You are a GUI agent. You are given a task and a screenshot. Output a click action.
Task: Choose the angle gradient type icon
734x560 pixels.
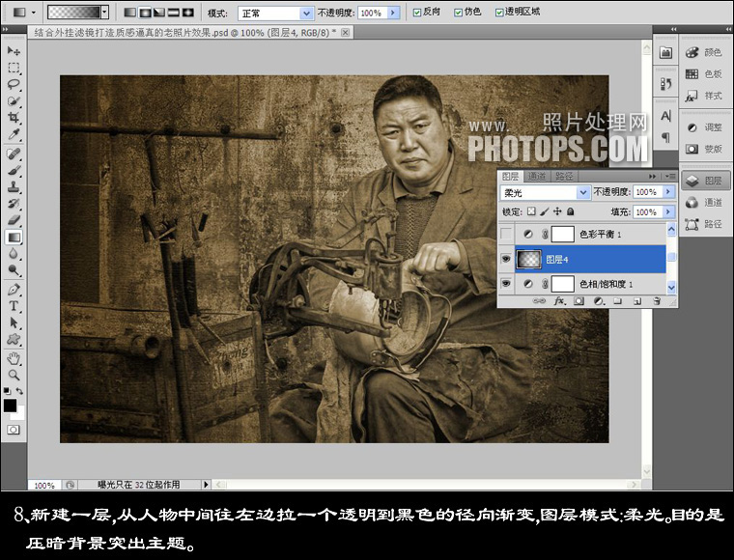tap(159, 13)
